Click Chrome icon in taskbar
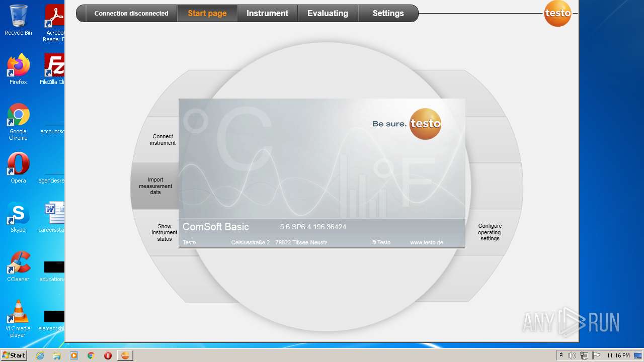644x362 pixels. [x=91, y=355]
